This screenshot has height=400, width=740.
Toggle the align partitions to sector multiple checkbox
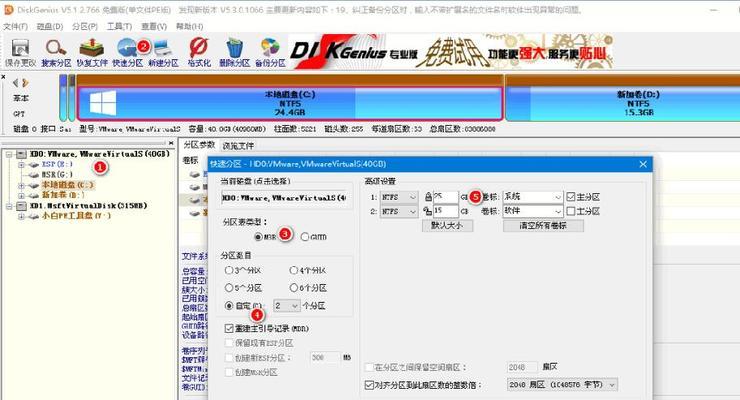370,385
